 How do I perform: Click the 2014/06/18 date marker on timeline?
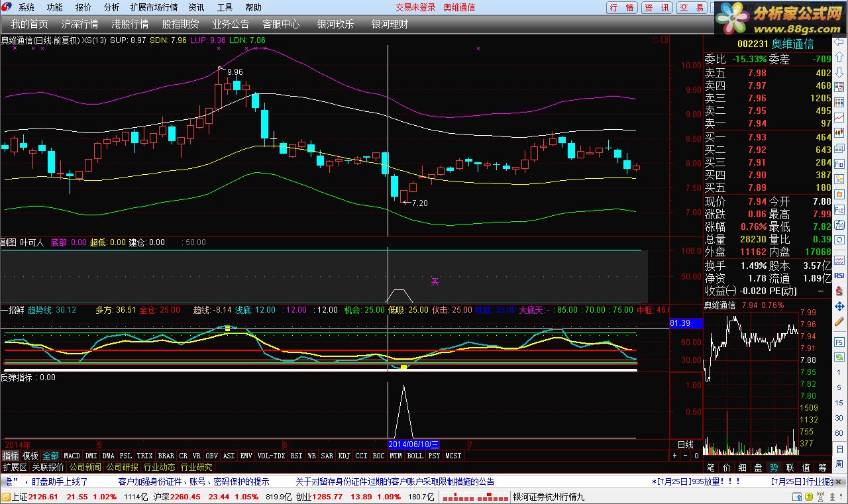[x=413, y=444]
